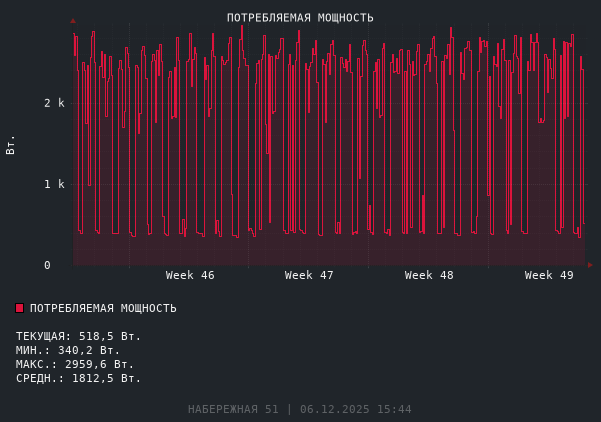Click the НАБЕРЕЖНАЯ 51 location text in footer
Viewport: 601px width, 422px height.
click(x=233, y=409)
